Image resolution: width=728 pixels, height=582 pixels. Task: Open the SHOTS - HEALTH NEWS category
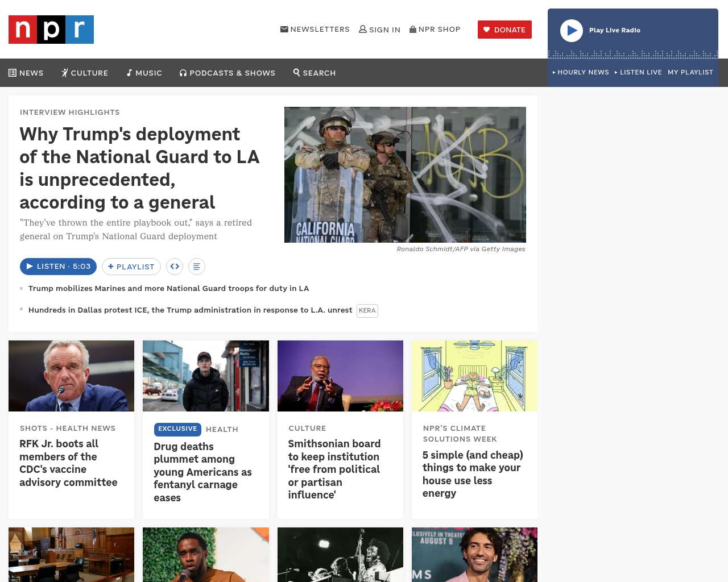[68, 428]
